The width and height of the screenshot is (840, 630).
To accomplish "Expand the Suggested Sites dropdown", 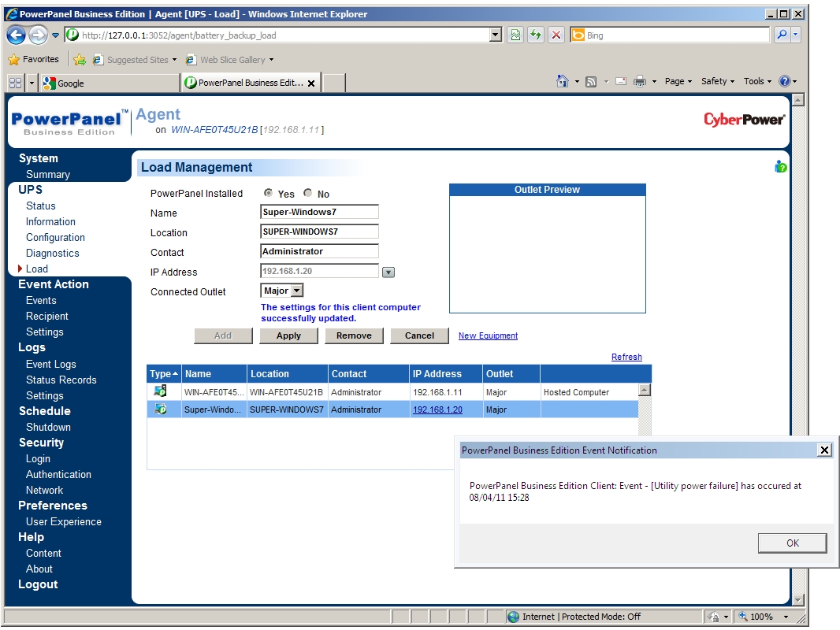I will [x=175, y=60].
